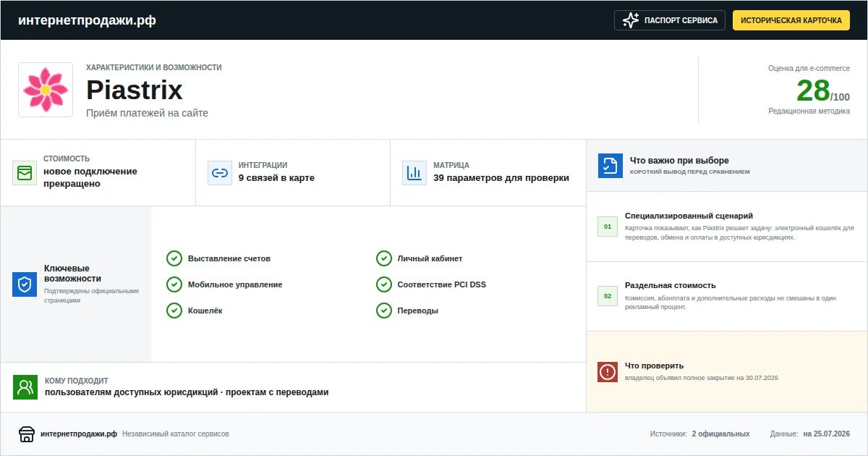The width and height of the screenshot is (868, 456).
Task: Open the Паспорт сервиса button
Action: [x=670, y=20]
